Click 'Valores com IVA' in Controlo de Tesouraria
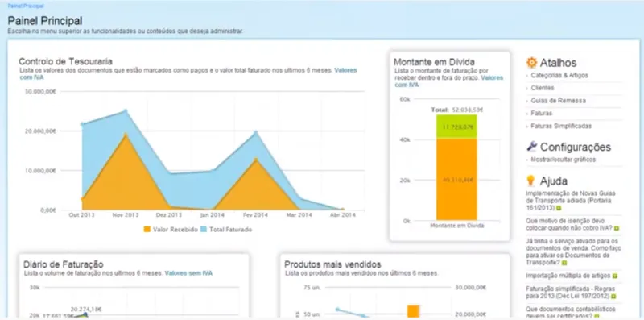 (x=188, y=73)
